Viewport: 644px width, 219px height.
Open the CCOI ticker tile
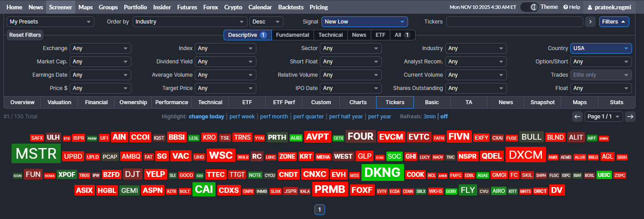pos(141,137)
